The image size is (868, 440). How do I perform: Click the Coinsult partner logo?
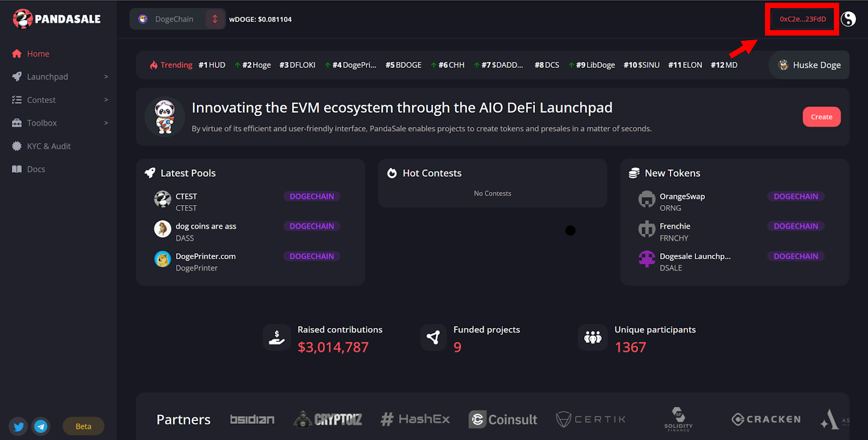(503, 419)
